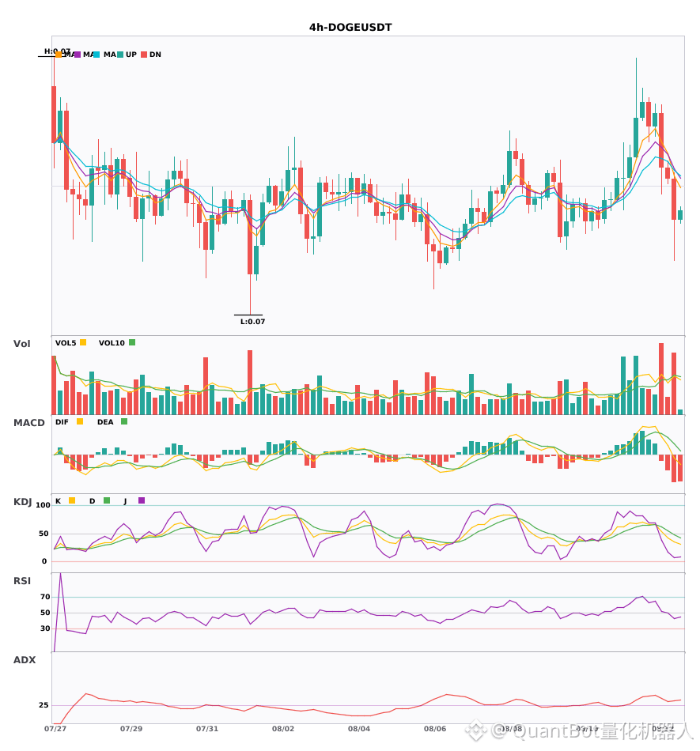The image size is (700, 751).
Task: Click the 07/29 date axis label
Action: [x=131, y=729]
